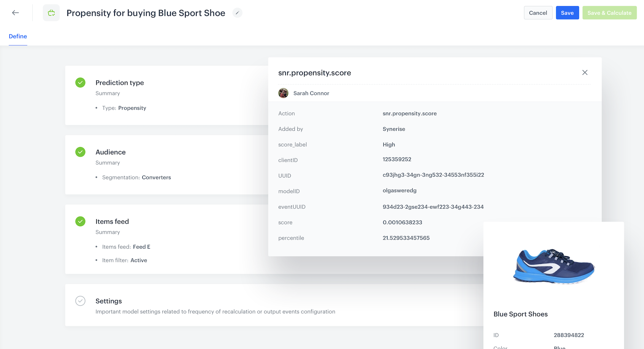The image size is (644, 349).
Task: Click the green shopping bag prediction icon
Action: pyautogui.click(x=51, y=13)
